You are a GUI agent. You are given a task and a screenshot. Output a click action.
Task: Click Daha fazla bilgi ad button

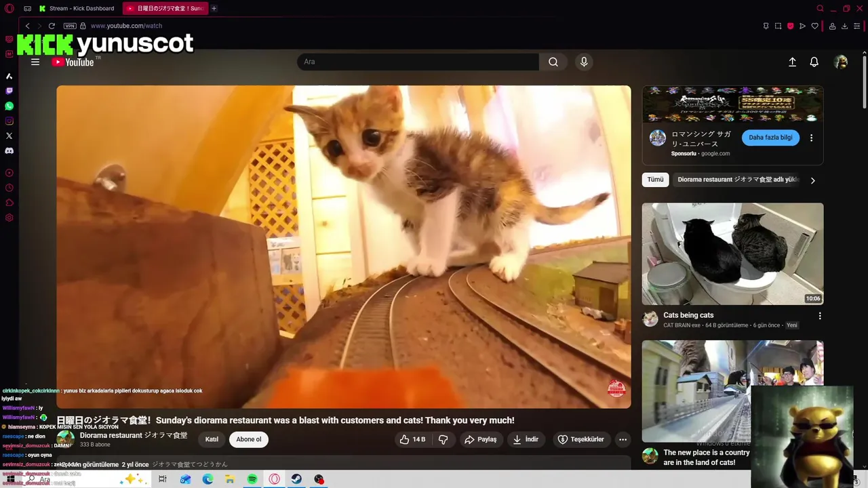(x=770, y=138)
